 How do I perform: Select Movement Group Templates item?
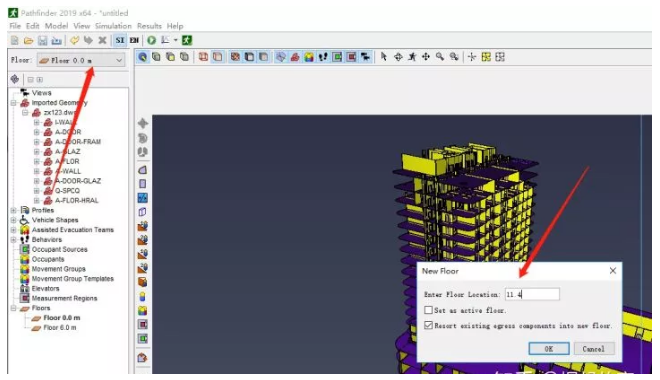tap(72, 279)
